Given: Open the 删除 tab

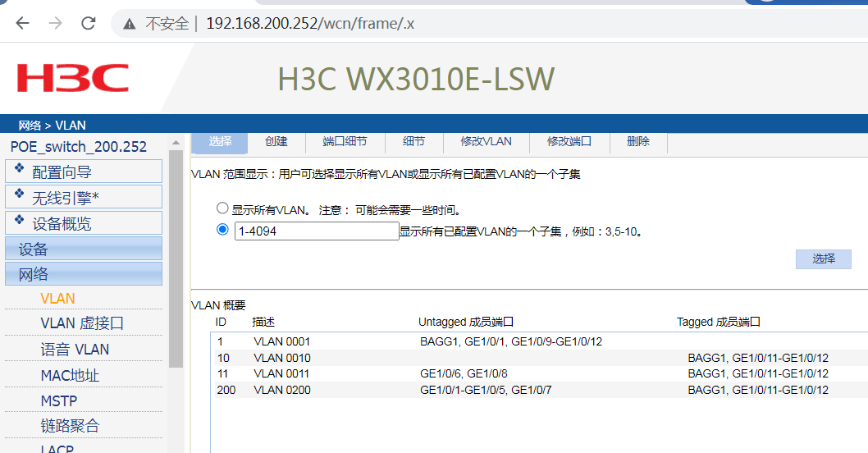Looking at the screenshot, I should point(638,142).
